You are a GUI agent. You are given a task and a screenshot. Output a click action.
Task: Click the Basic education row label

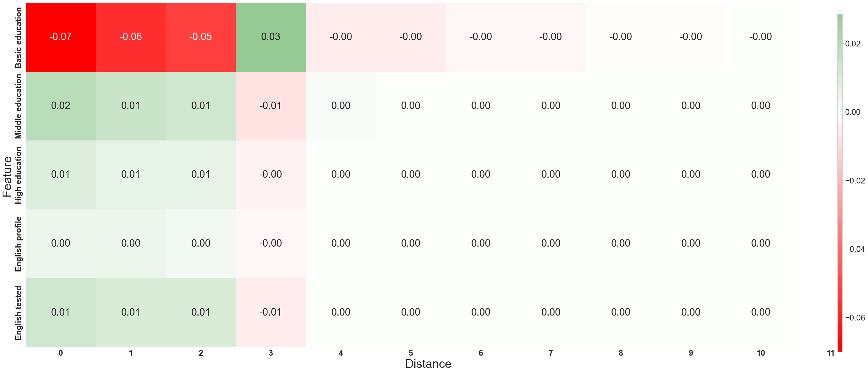tap(18, 38)
